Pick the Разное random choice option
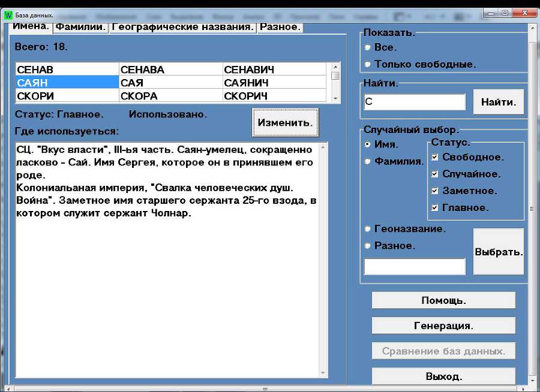This screenshot has height=392, width=540. pyautogui.click(x=367, y=246)
